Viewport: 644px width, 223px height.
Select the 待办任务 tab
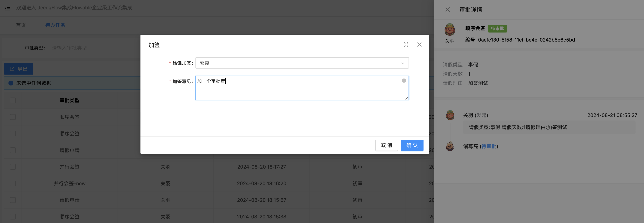click(x=55, y=25)
